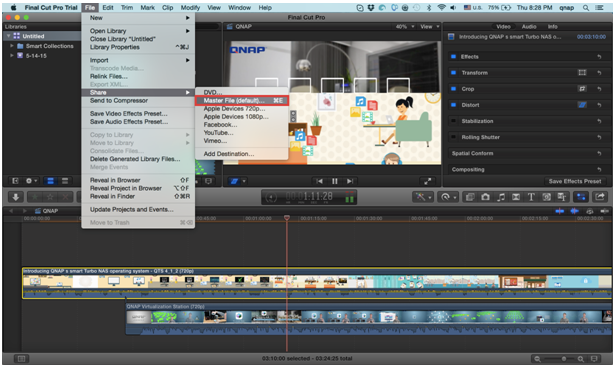
Task: Go to previous edit in viewer
Action: [x=319, y=181]
